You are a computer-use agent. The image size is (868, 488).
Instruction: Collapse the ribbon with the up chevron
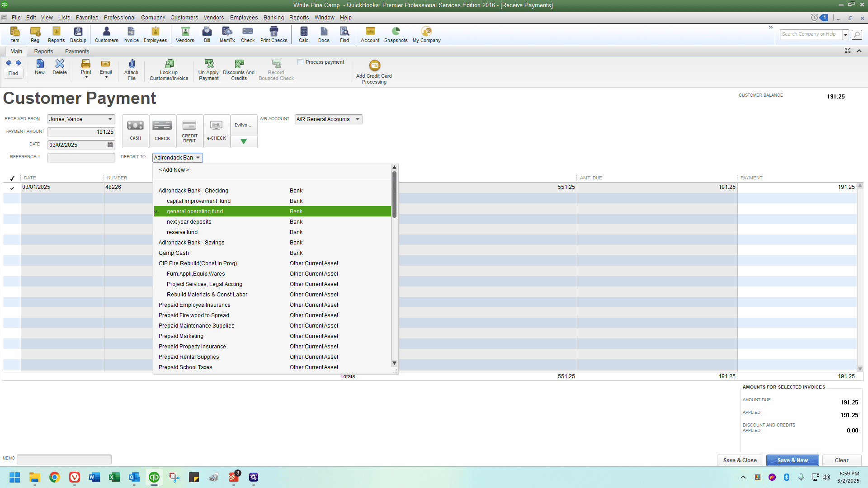pos(859,51)
